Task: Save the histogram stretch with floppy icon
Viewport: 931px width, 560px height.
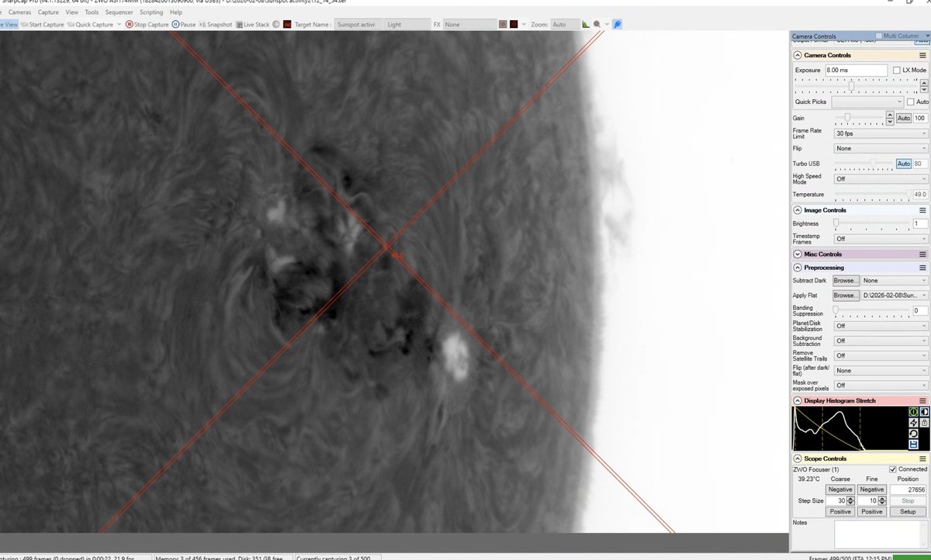Action: (x=913, y=444)
